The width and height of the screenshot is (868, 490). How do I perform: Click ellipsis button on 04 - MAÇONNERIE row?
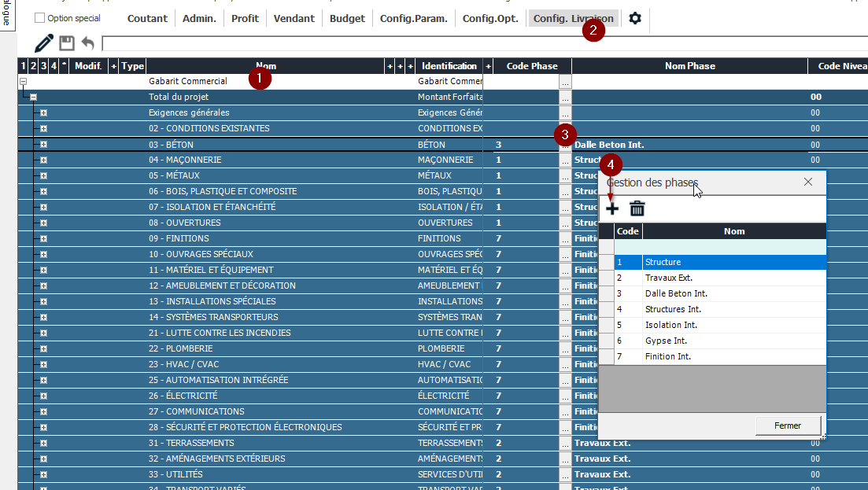[566, 160]
